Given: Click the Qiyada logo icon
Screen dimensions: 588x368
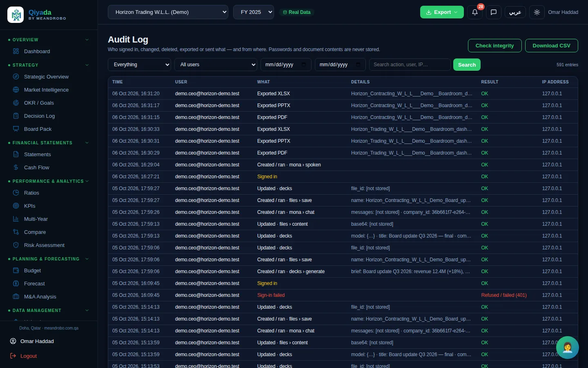Looking at the screenshot, I should pos(16,15).
